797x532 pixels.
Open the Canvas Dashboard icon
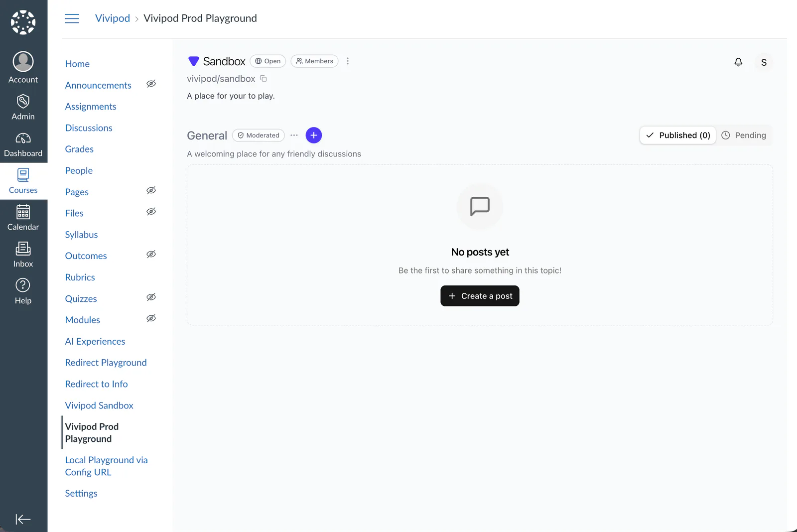pyautogui.click(x=23, y=138)
